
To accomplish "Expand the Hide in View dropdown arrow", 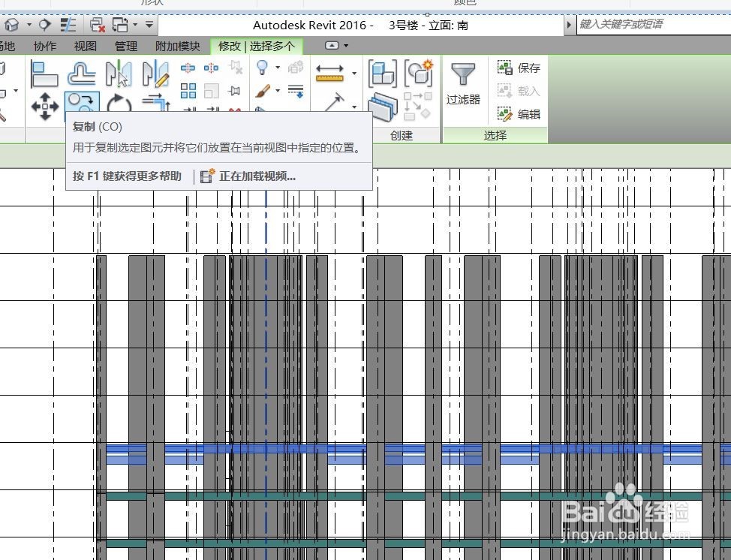I will (x=278, y=68).
